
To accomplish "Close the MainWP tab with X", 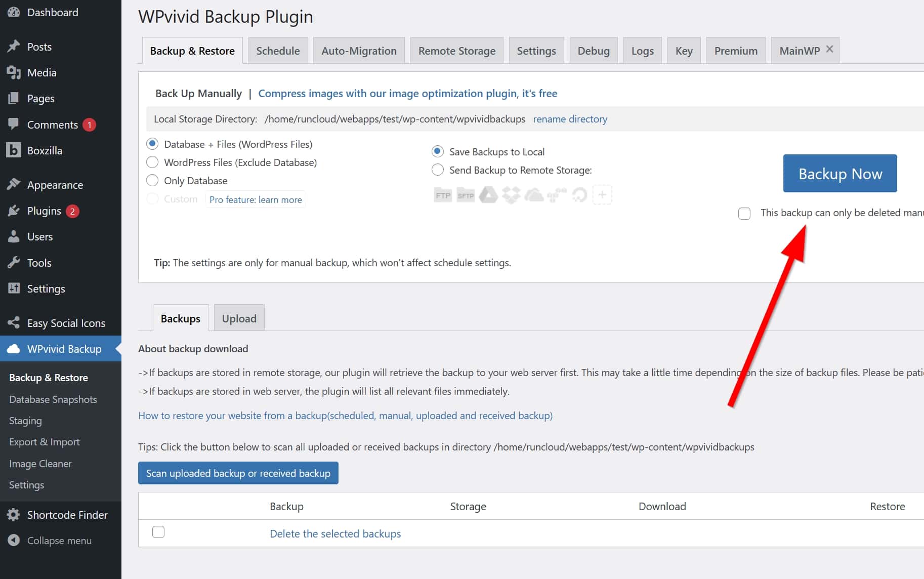I will [x=829, y=49].
